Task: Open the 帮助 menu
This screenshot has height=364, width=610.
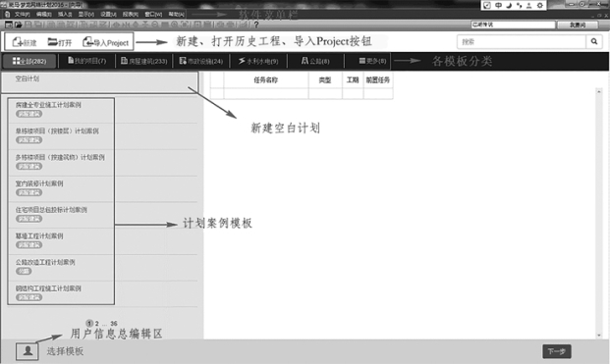Action: (176, 15)
